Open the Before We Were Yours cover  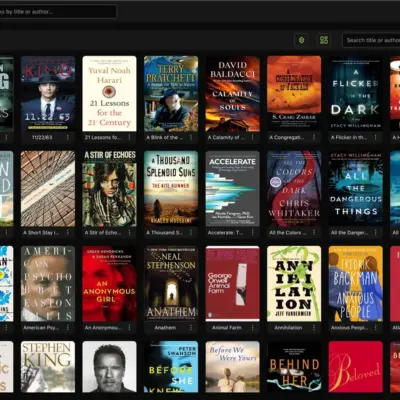pos(233,367)
